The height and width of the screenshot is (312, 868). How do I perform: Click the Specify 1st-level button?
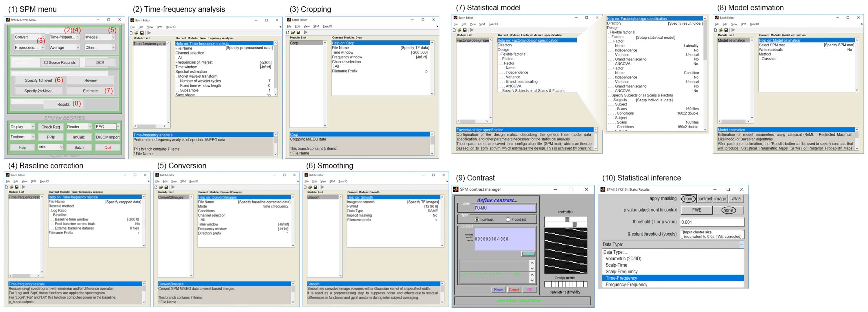(38, 81)
